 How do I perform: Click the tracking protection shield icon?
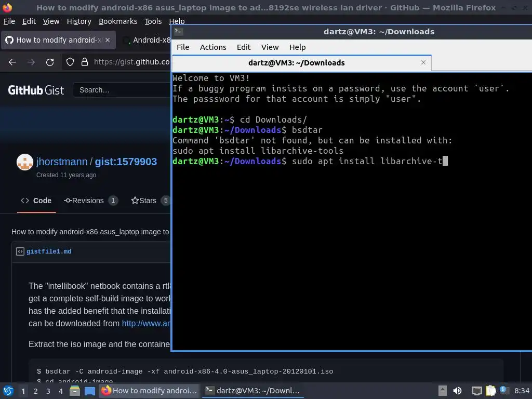[x=70, y=62]
